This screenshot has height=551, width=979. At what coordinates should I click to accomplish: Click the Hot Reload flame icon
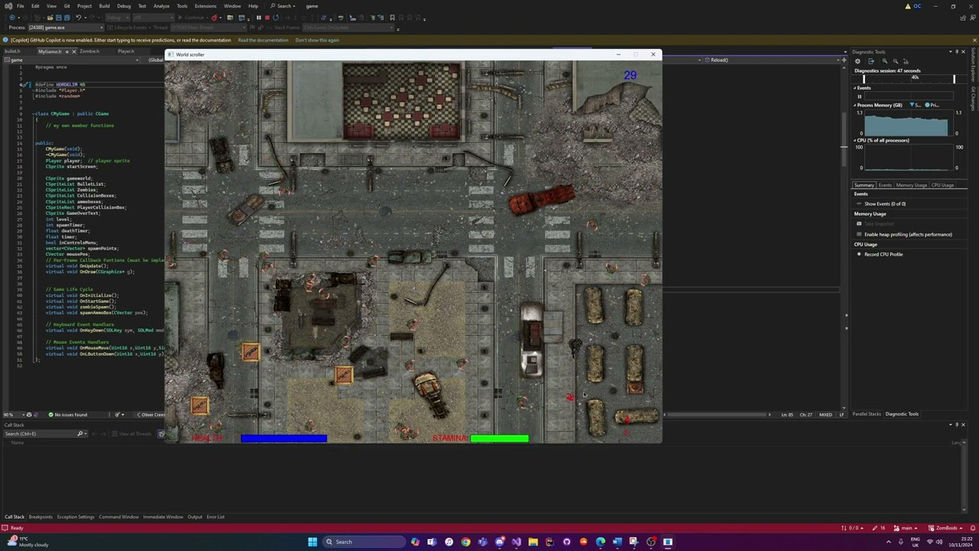click(x=214, y=17)
